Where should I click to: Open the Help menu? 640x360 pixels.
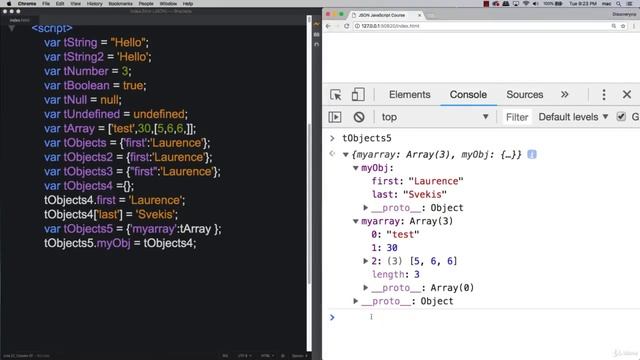tap(188, 4)
